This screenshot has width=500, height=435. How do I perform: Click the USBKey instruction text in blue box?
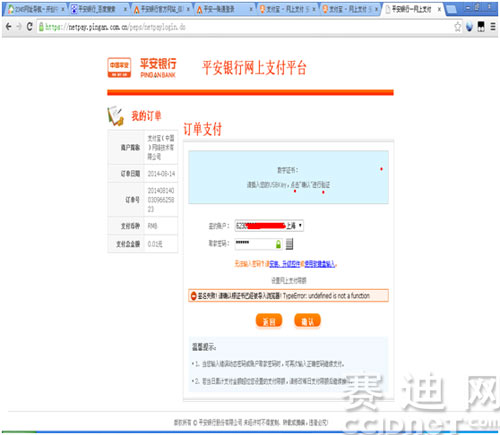pyautogui.click(x=288, y=185)
